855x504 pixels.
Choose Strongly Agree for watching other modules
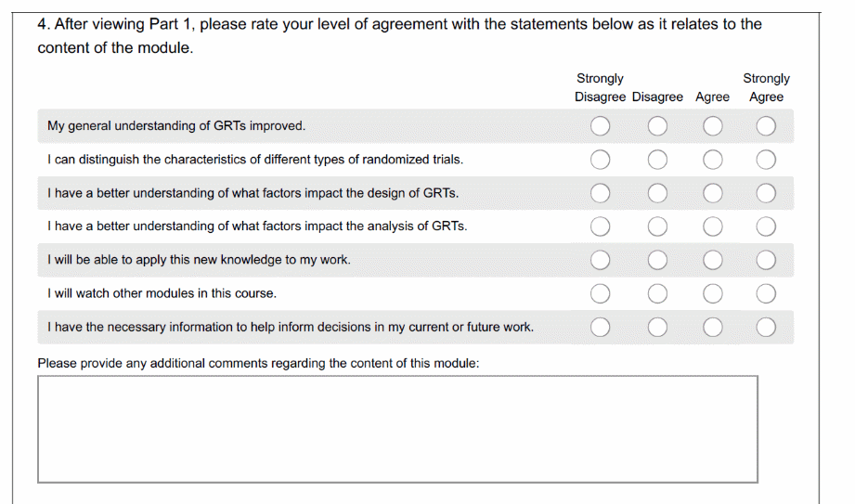point(766,293)
